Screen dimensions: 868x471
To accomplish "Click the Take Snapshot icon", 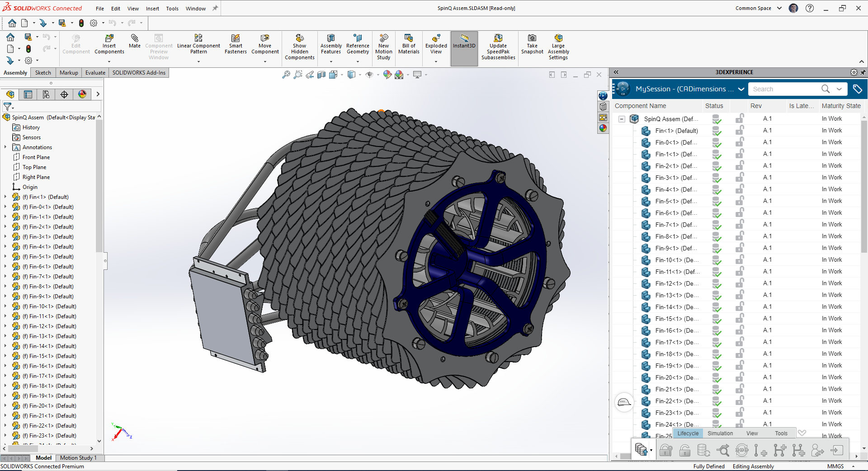I will (x=532, y=38).
